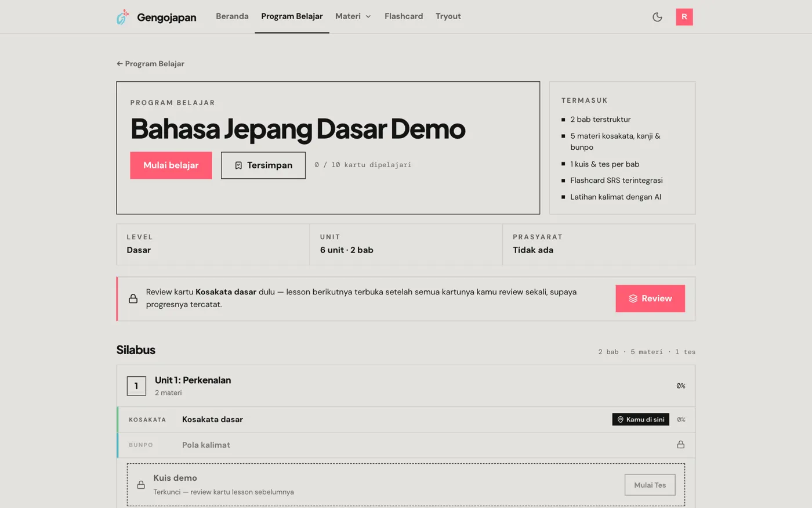The height and width of the screenshot is (508, 812).
Task: Click the BUNPO category label
Action: pos(141,445)
